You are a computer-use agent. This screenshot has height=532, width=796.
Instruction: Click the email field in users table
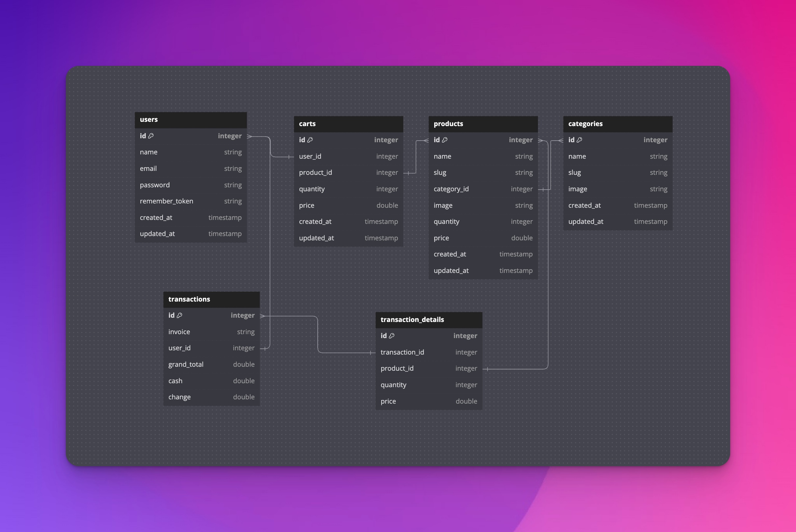[148, 169]
